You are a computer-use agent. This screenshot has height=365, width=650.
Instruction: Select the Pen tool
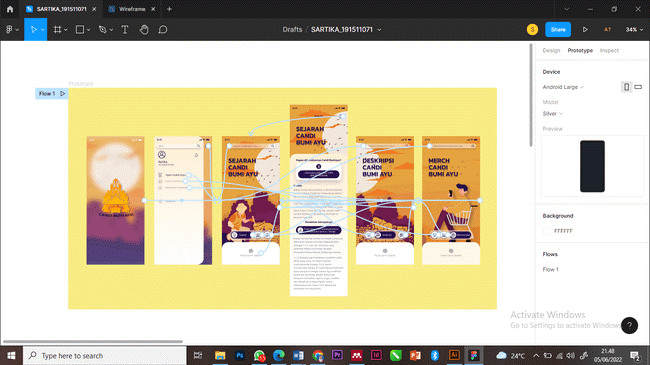pos(102,29)
